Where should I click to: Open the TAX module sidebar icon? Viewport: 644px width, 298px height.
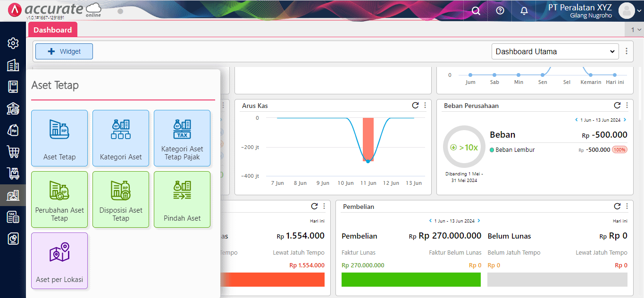[x=13, y=217]
